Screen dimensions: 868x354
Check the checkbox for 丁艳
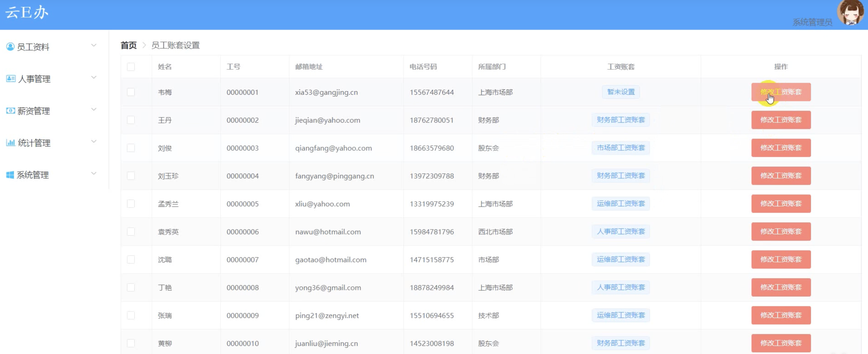(x=131, y=287)
